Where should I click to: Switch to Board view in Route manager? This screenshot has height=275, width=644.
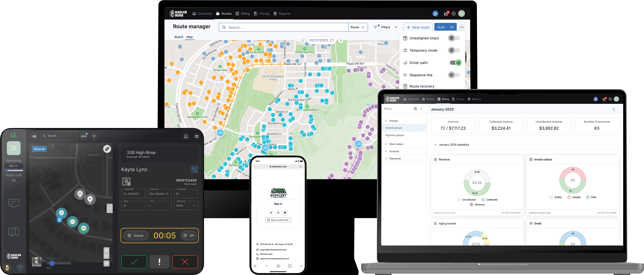point(179,37)
